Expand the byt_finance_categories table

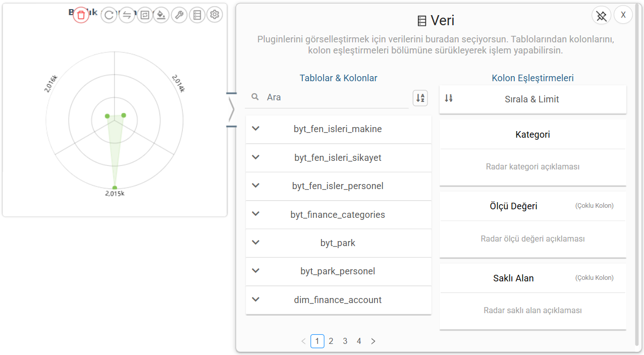(256, 214)
